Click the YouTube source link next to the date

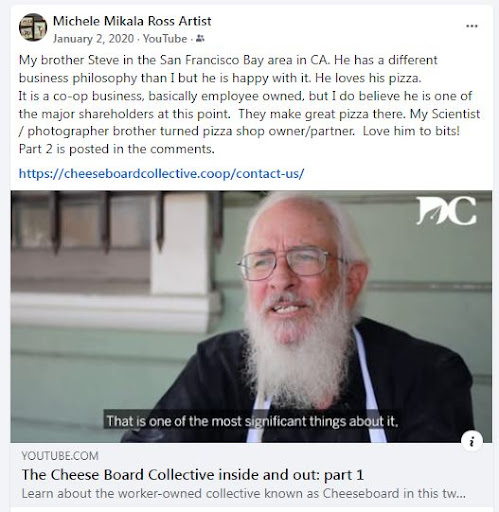(165, 39)
